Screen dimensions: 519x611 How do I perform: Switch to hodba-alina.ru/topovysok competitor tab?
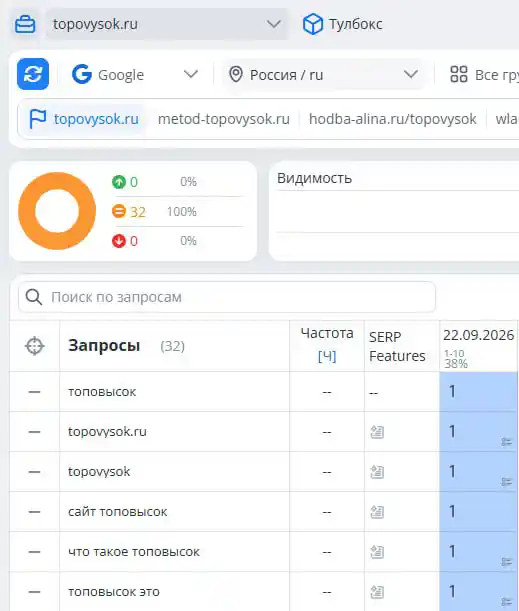point(392,119)
